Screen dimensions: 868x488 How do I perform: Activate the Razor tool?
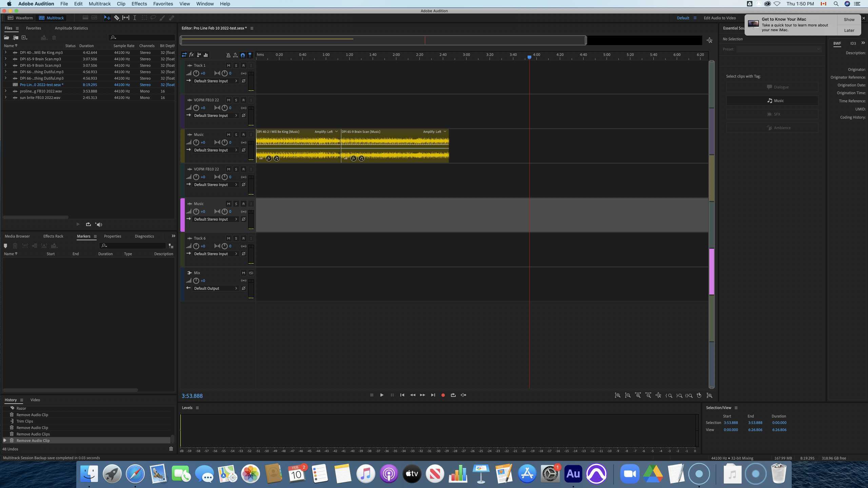117,18
